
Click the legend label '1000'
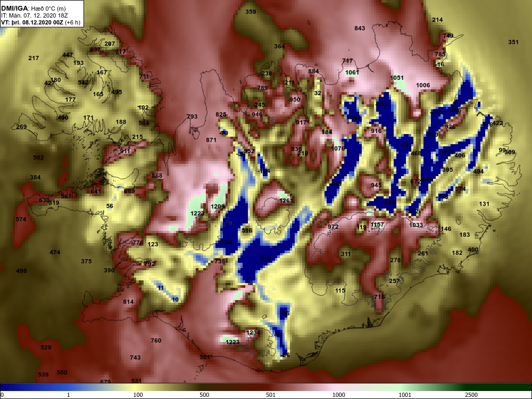[x=338, y=395]
